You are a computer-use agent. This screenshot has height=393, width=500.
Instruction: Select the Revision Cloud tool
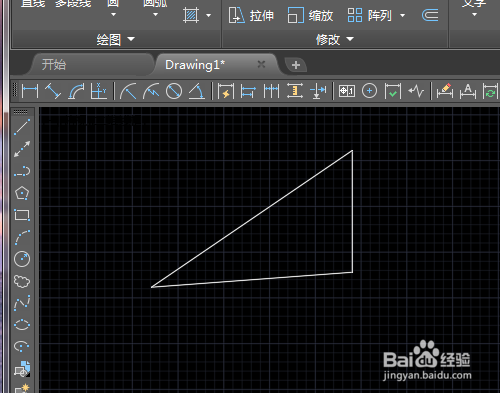click(22, 281)
